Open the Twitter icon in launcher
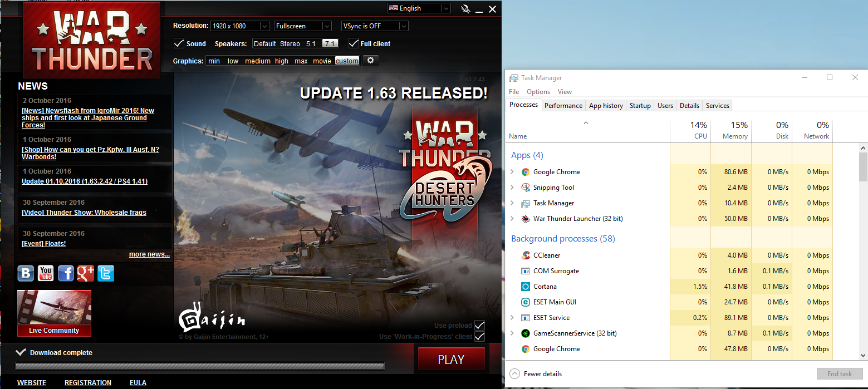 pyautogui.click(x=106, y=273)
